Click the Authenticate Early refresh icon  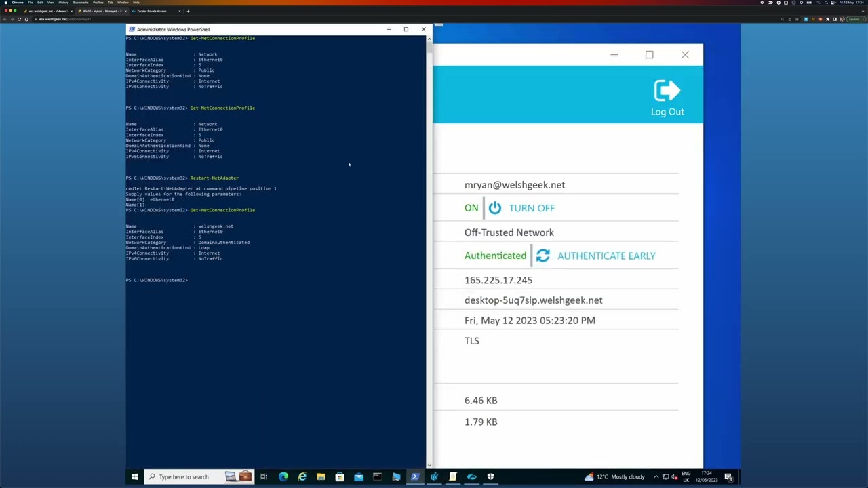[542, 256]
